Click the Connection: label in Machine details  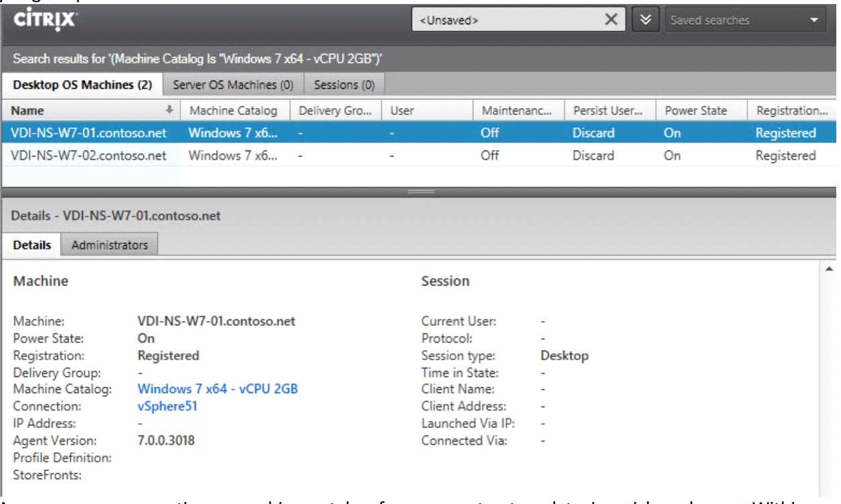(47, 407)
